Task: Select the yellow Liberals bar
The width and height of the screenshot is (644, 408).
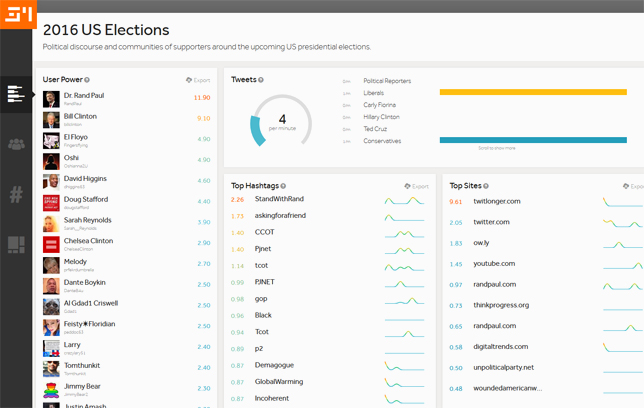Action: tap(533, 92)
